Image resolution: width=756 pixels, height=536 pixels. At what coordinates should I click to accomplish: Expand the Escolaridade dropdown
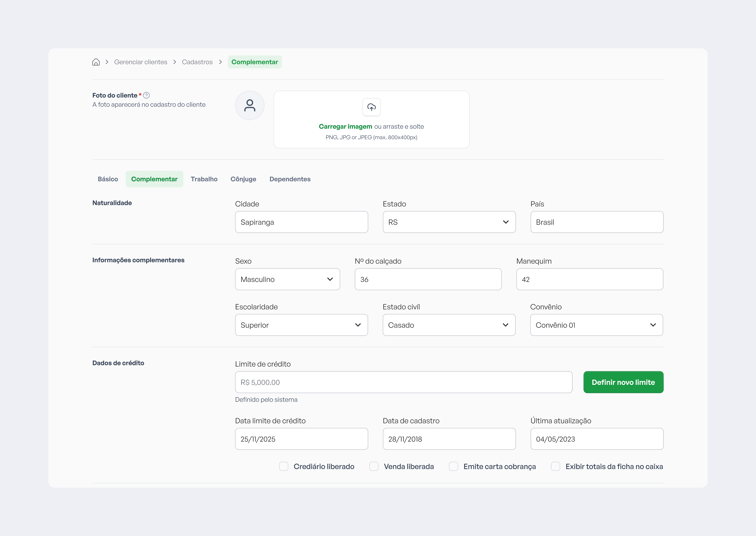(x=302, y=325)
